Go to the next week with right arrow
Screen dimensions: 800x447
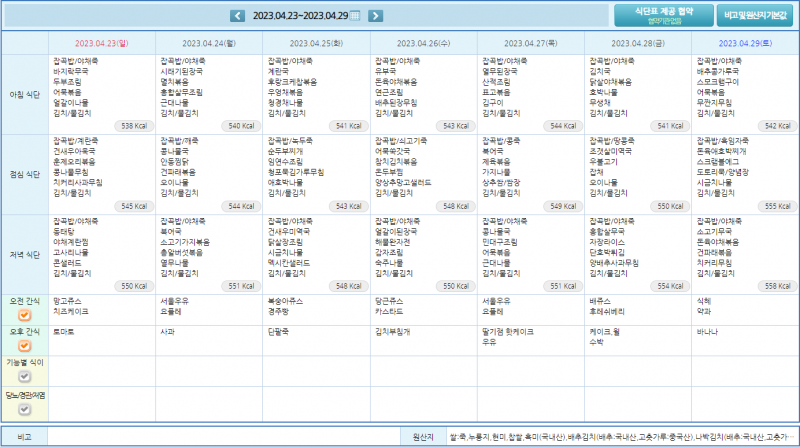[375, 15]
